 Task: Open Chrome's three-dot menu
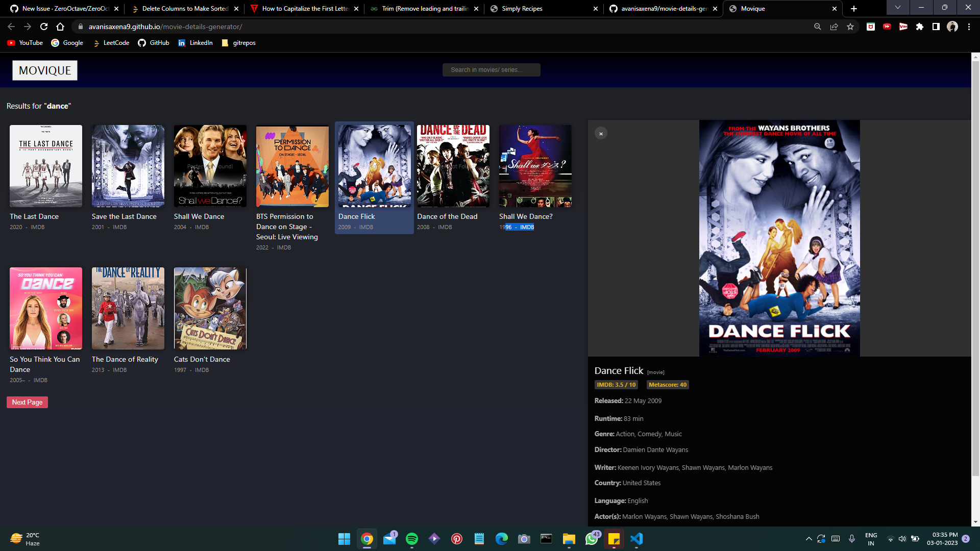[968, 27]
